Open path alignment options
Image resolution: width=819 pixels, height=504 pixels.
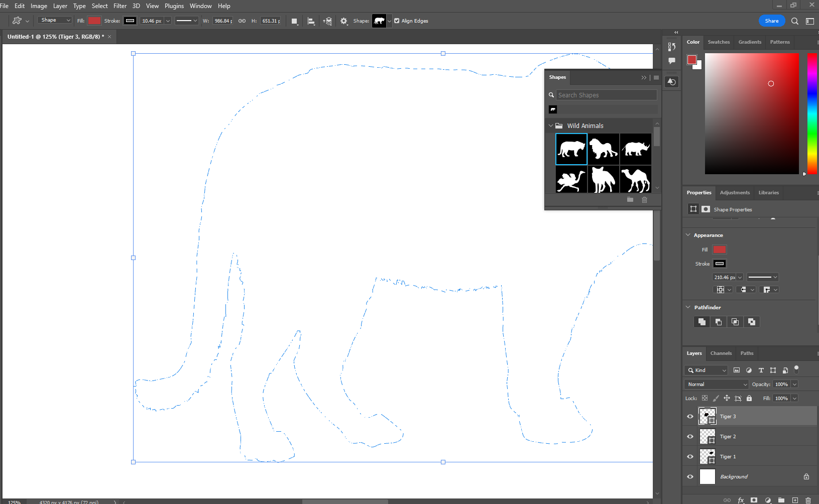(x=311, y=21)
